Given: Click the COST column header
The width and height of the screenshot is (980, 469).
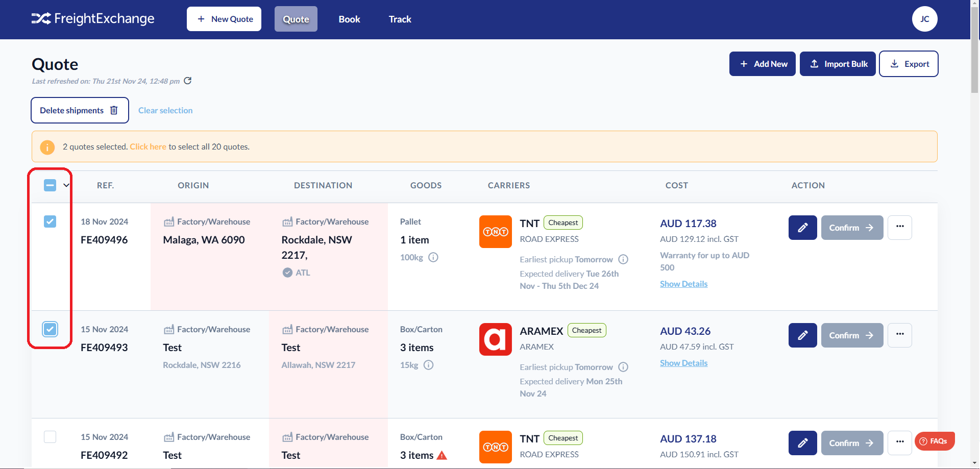Looking at the screenshot, I should click(x=677, y=185).
